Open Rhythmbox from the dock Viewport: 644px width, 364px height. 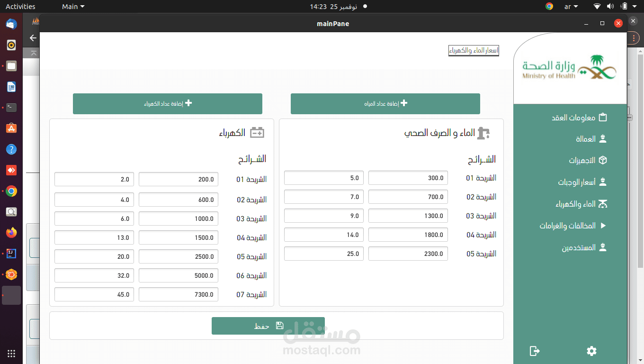11,45
